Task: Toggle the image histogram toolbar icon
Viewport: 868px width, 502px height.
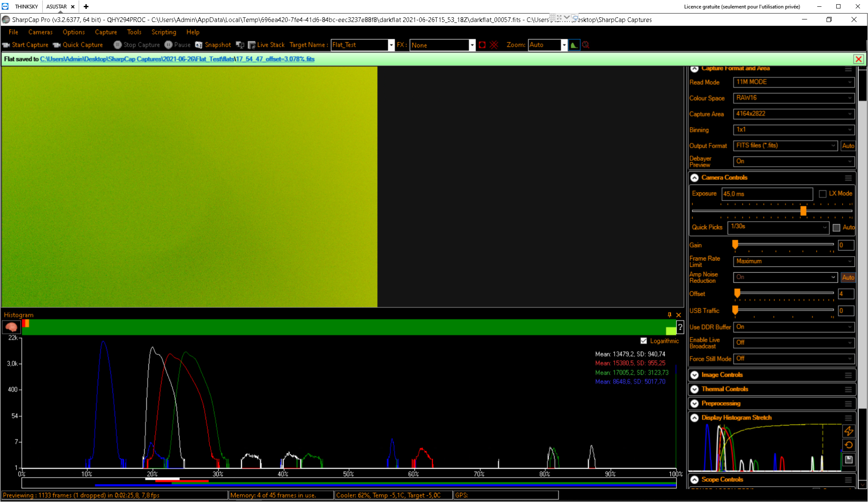Action: pos(574,45)
